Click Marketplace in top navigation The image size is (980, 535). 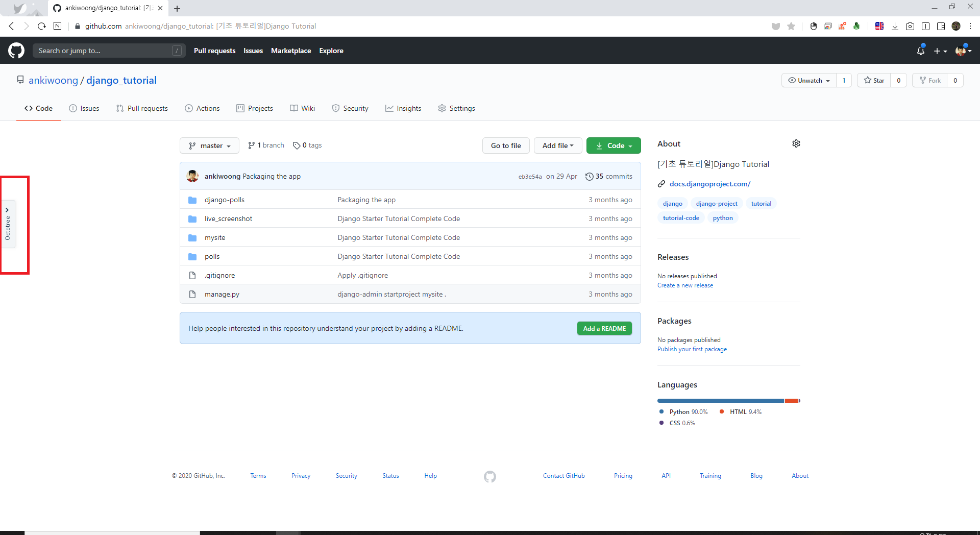[291, 51]
